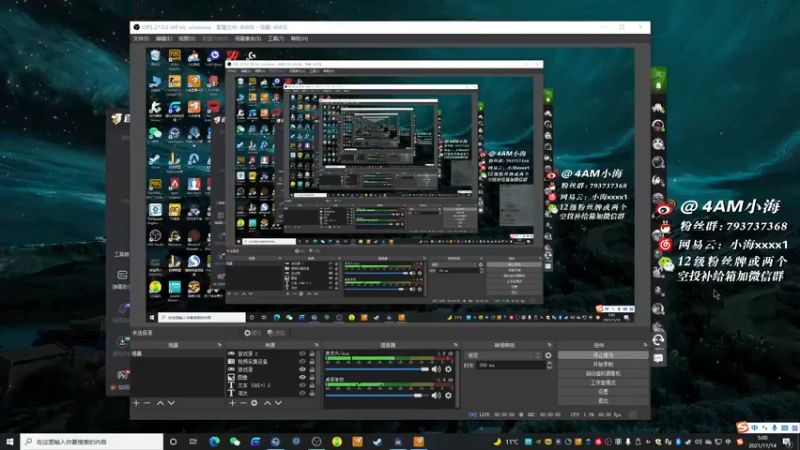Pop out the Scene Transitions dock panel

tap(549, 345)
